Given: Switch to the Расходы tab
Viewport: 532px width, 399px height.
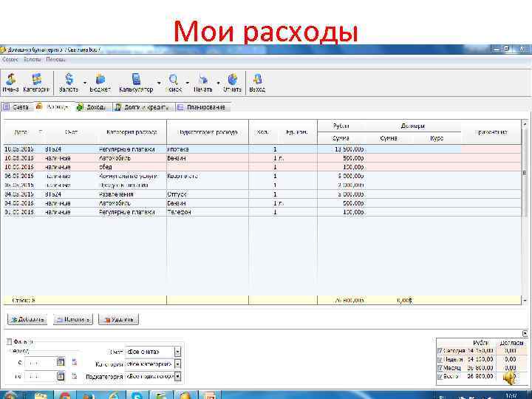Looking at the screenshot, I should pyautogui.click(x=54, y=106).
